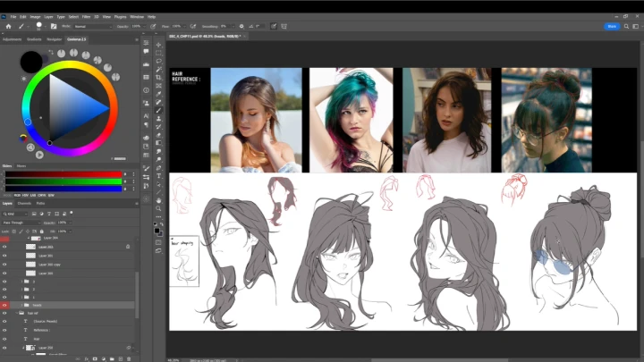Open the layer filter Kind dropdown
This screenshot has width=644, height=362.
tap(15, 214)
